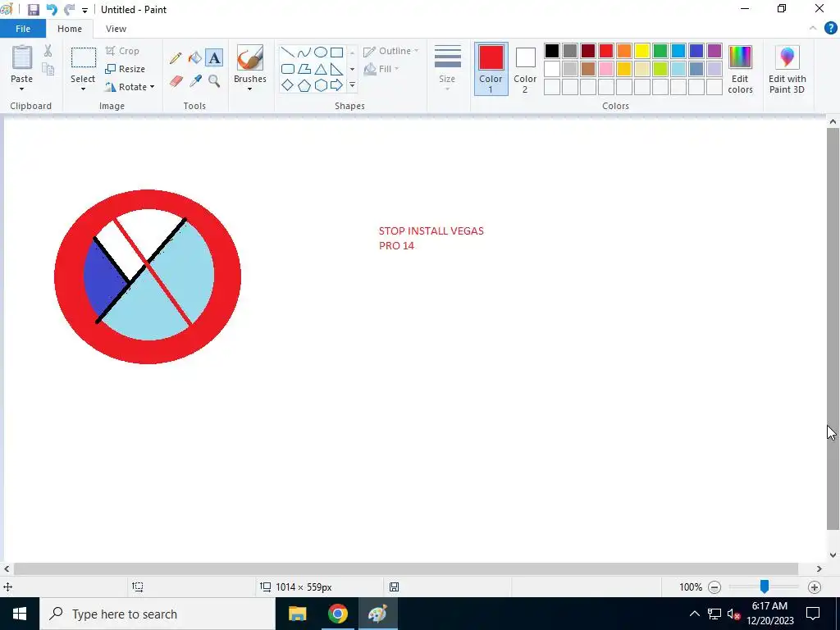Collapse the ribbon with the chevron

coord(813,29)
